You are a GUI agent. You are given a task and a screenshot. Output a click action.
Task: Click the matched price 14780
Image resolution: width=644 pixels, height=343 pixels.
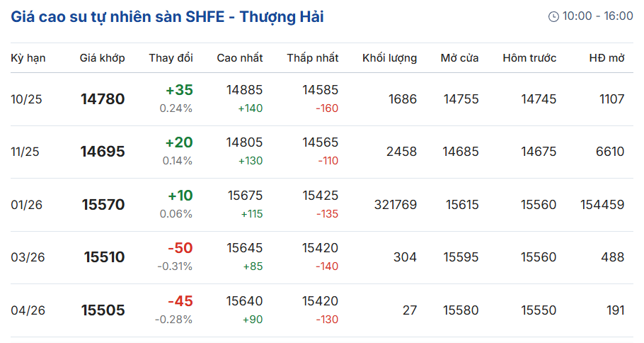tap(103, 99)
